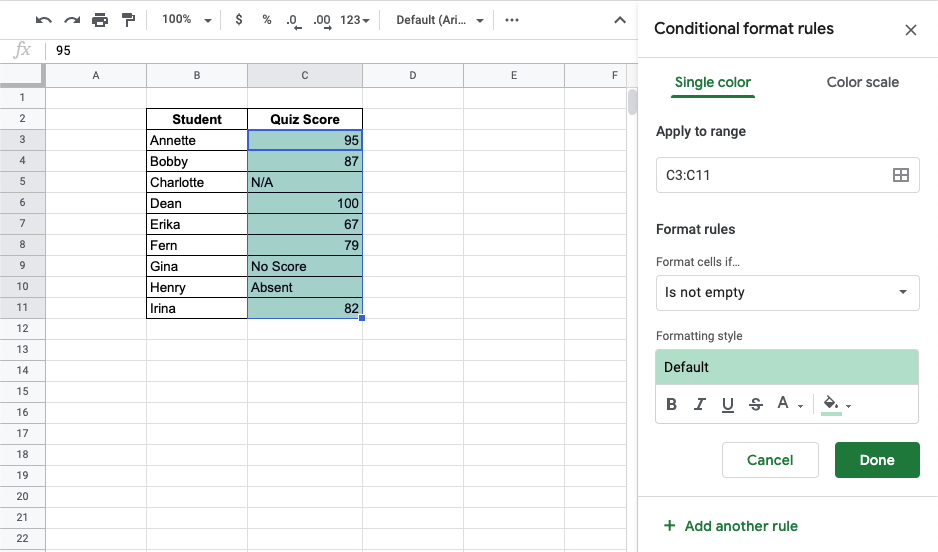This screenshot has height=552, width=938.
Task: Switch to the Color scale tab
Action: pos(863,83)
